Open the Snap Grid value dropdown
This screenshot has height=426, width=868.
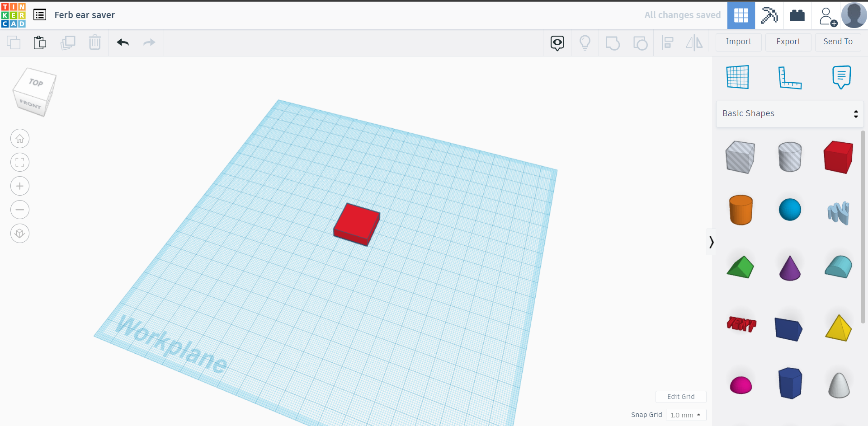(x=686, y=415)
